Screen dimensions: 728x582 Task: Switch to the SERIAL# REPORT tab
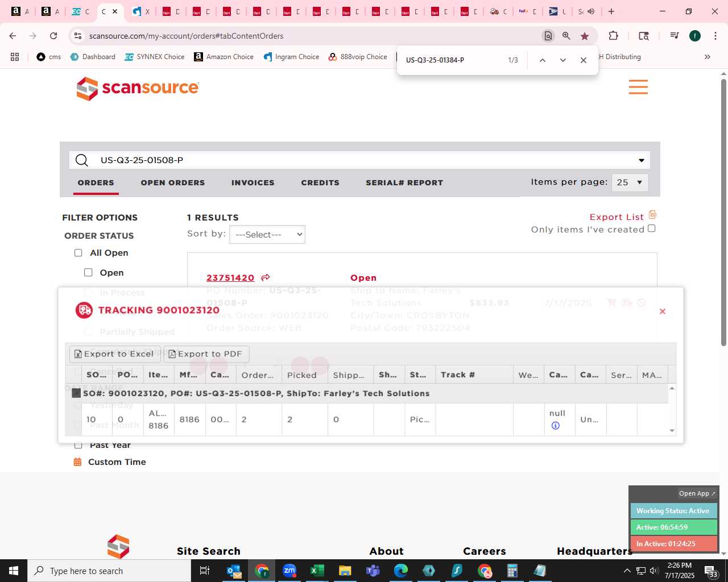[404, 182]
